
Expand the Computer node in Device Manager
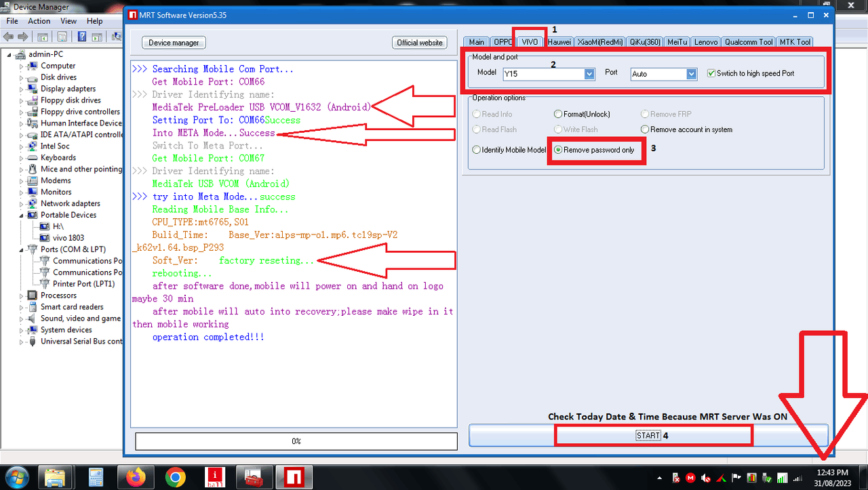(22, 66)
